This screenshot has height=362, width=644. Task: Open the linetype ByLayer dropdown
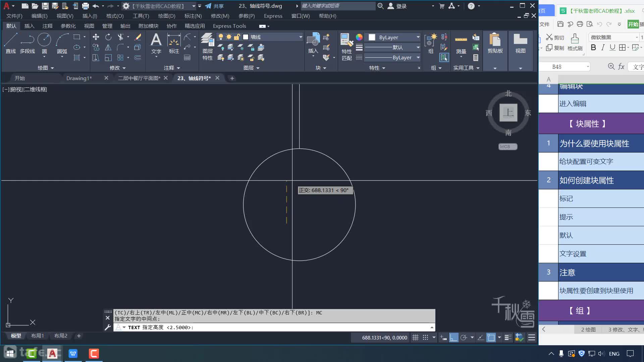click(x=418, y=57)
